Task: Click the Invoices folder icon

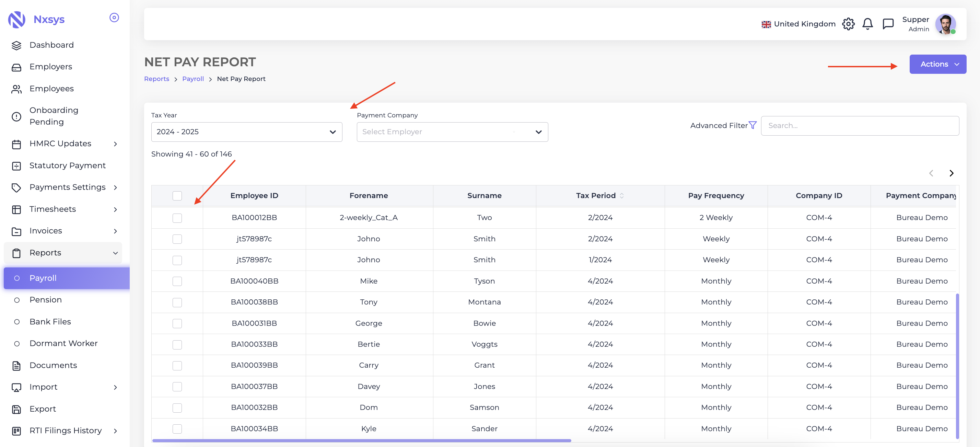Action: pyautogui.click(x=16, y=231)
